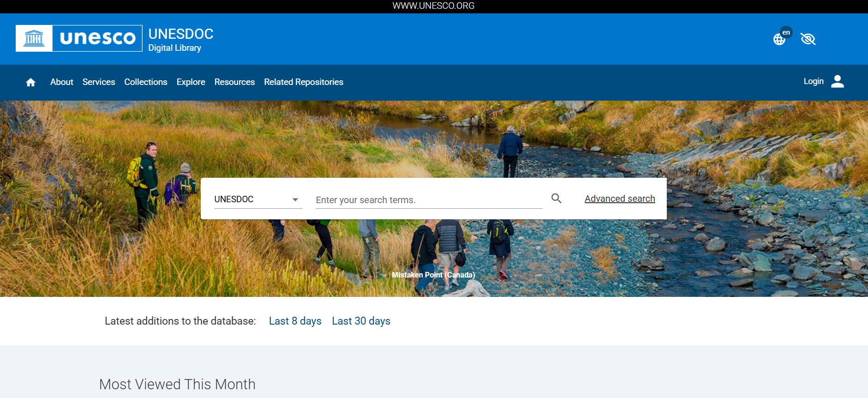Viewport: 868px width, 398px height.
Task: Open the Services menu
Action: (x=99, y=82)
